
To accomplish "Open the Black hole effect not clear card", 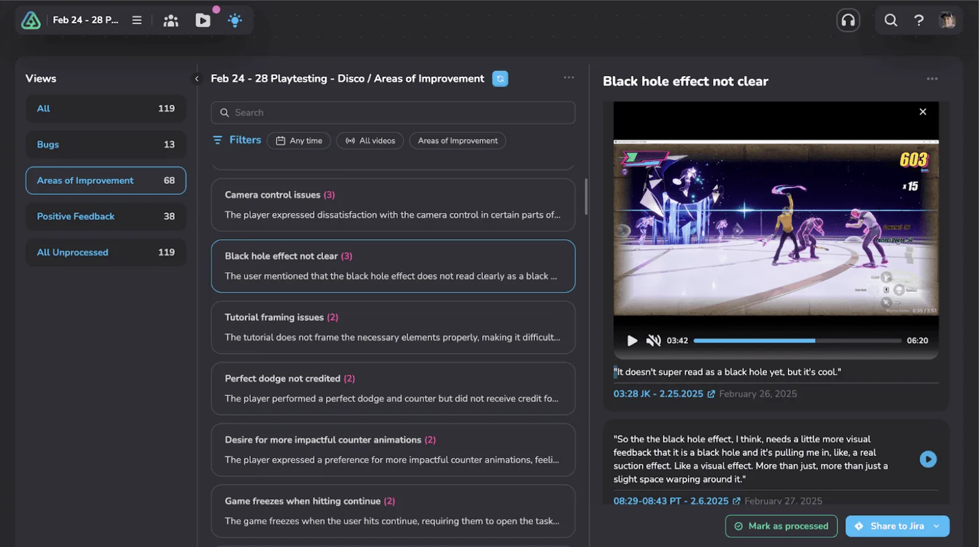I will pyautogui.click(x=393, y=266).
